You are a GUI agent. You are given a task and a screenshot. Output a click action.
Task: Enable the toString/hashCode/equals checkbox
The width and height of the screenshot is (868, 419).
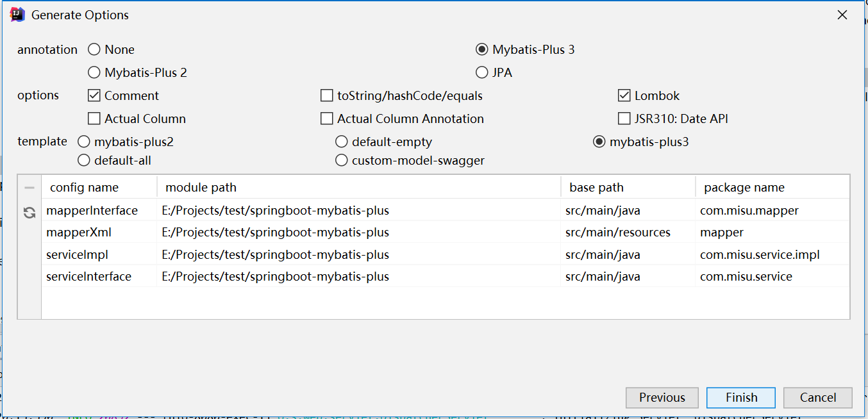click(x=327, y=96)
